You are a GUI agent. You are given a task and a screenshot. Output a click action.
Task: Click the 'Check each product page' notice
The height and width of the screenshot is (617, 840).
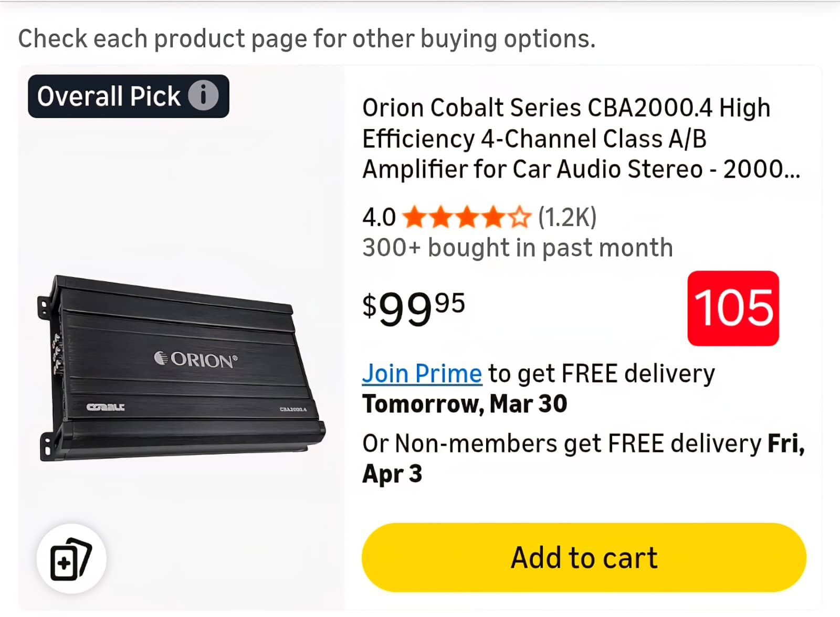click(307, 39)
